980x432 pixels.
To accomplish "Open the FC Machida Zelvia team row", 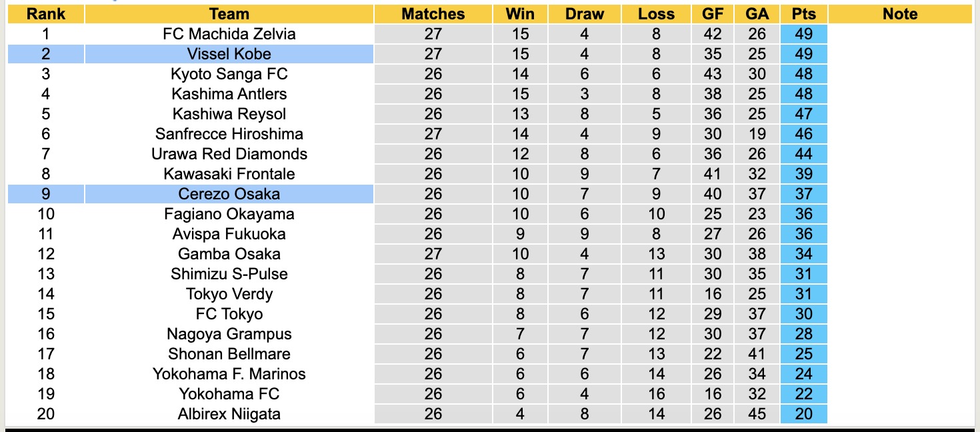I will click(x=229, y=34).
